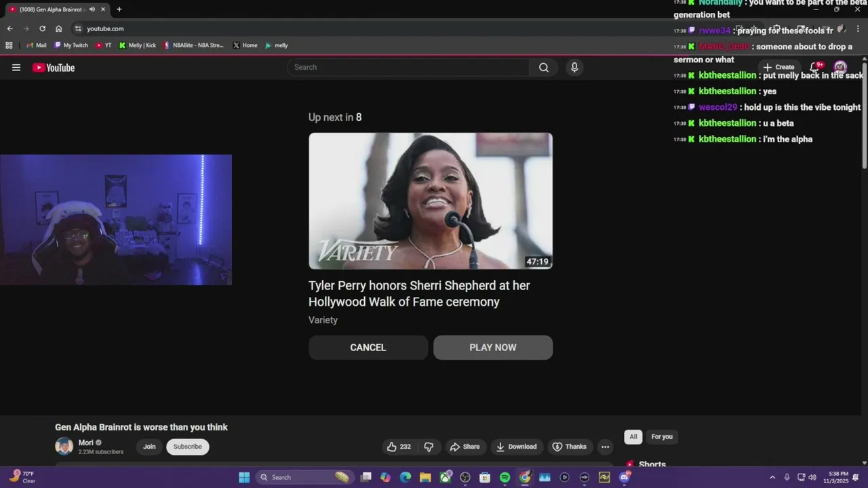Show hidden system tray icons chevron

coord(772,477)
